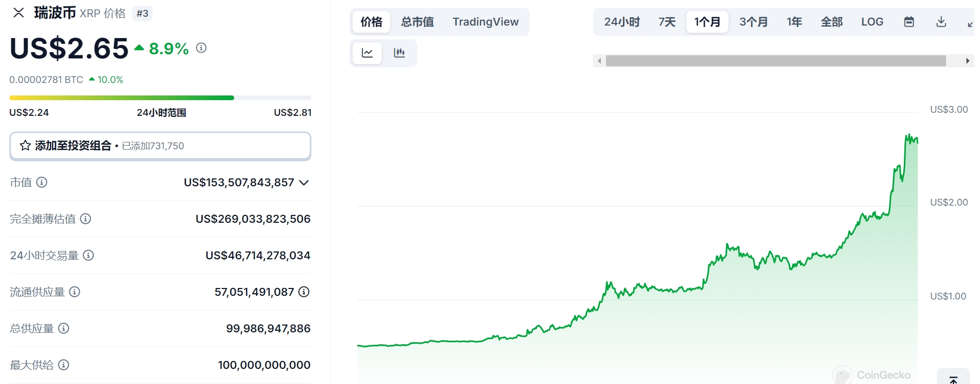Screen dimensions: 980x384
Task: Click 添加至投资组合 button
Action: coord(160,146)
